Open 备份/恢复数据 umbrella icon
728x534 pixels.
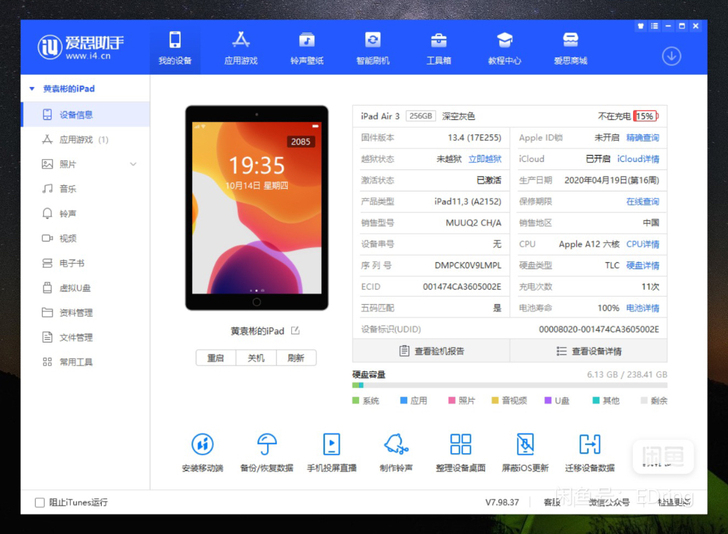click(x=267, y=444)
